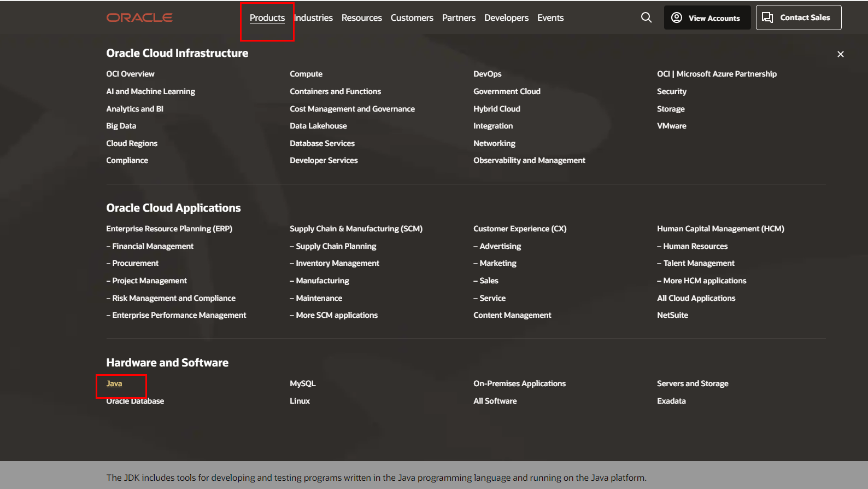The height and width of the screenshot is (489, 868).
Task: Open the Products menu
Action: coord(267,18)
